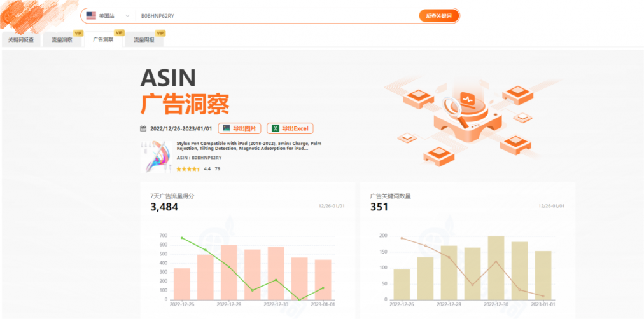Click the 2022-12-26 bar in traffic score chart
The height and width of the screenshot is (319, 644).
(x=182, y=284)
